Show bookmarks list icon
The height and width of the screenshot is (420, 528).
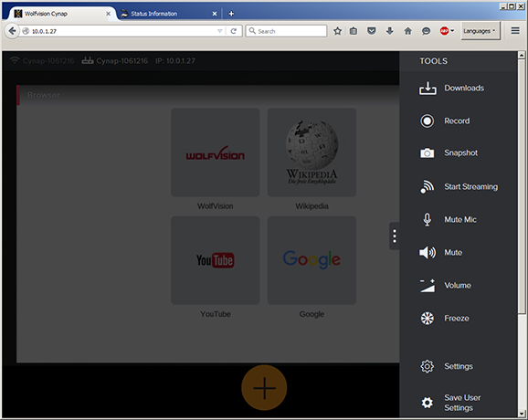(354, 31)
